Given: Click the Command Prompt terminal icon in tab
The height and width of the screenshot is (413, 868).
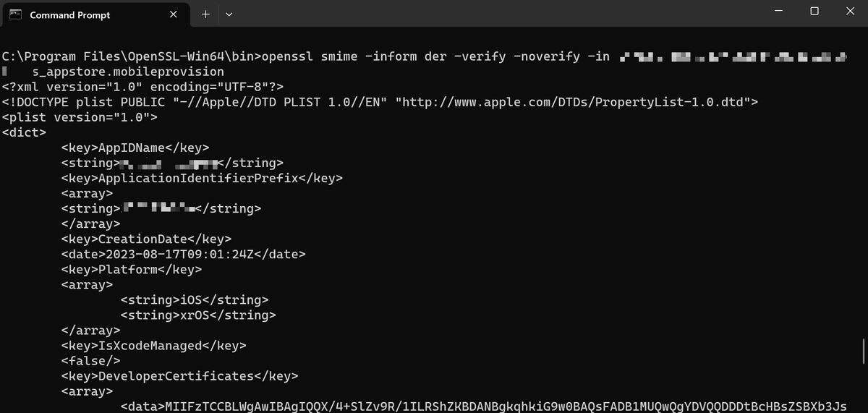Looking at the screenshot, I should coord(15,14).
